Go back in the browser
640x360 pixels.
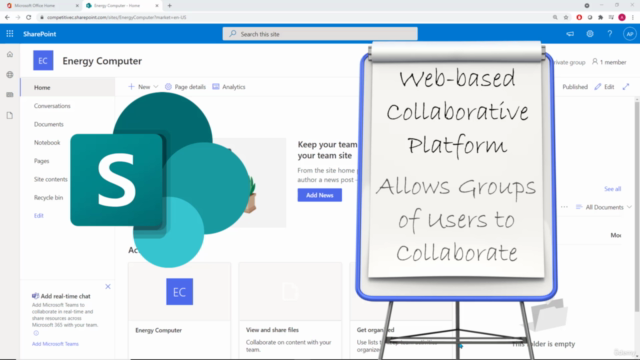(7, 17)
